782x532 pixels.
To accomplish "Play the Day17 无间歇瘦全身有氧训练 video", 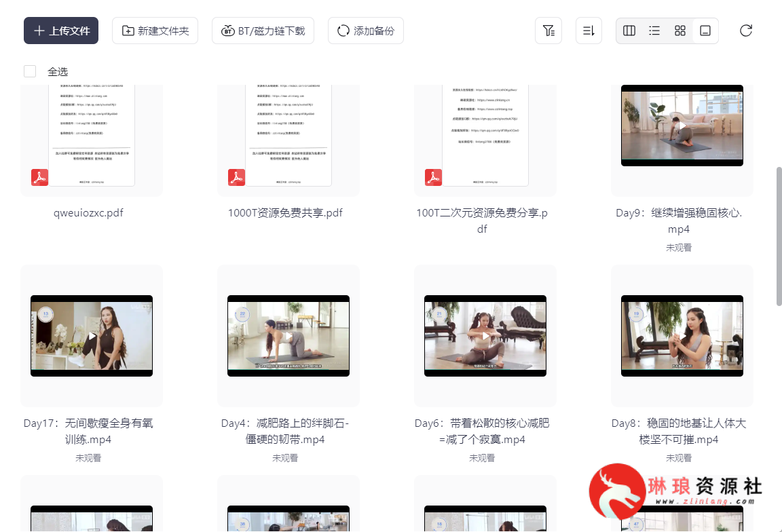I will pyautogui.click(x=92, y=336).
